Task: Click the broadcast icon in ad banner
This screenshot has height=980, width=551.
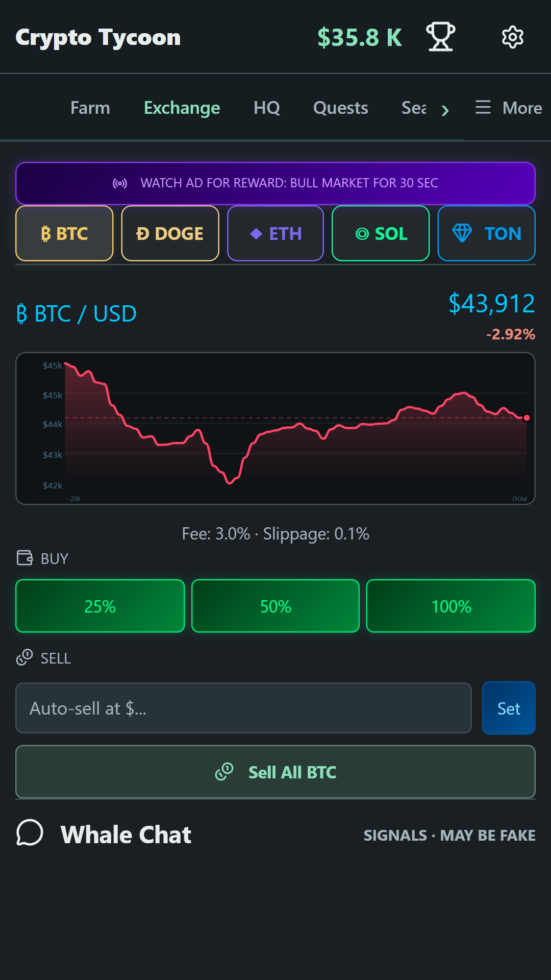Action: click(120, 183)
